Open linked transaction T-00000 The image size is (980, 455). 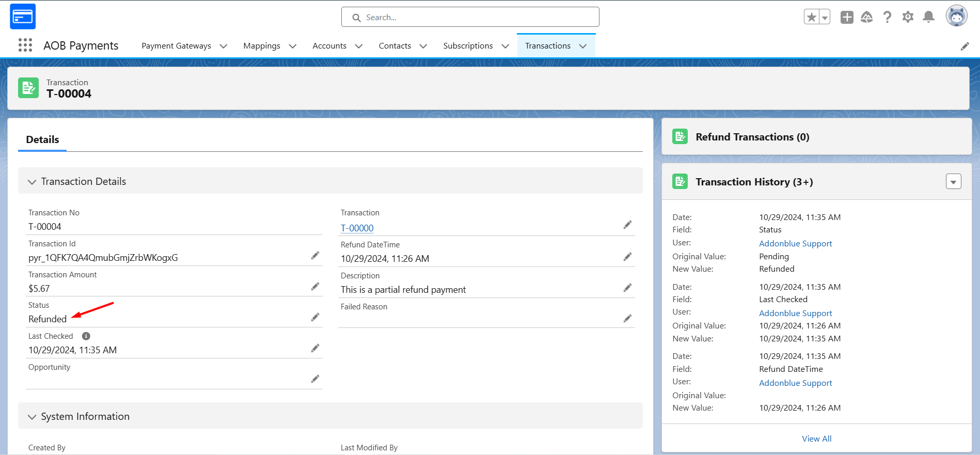tap(357, 228)
